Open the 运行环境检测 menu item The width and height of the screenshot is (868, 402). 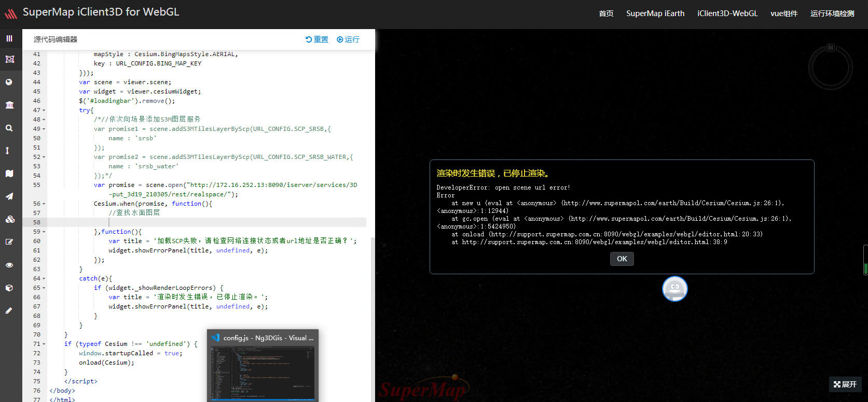(832, 14)
